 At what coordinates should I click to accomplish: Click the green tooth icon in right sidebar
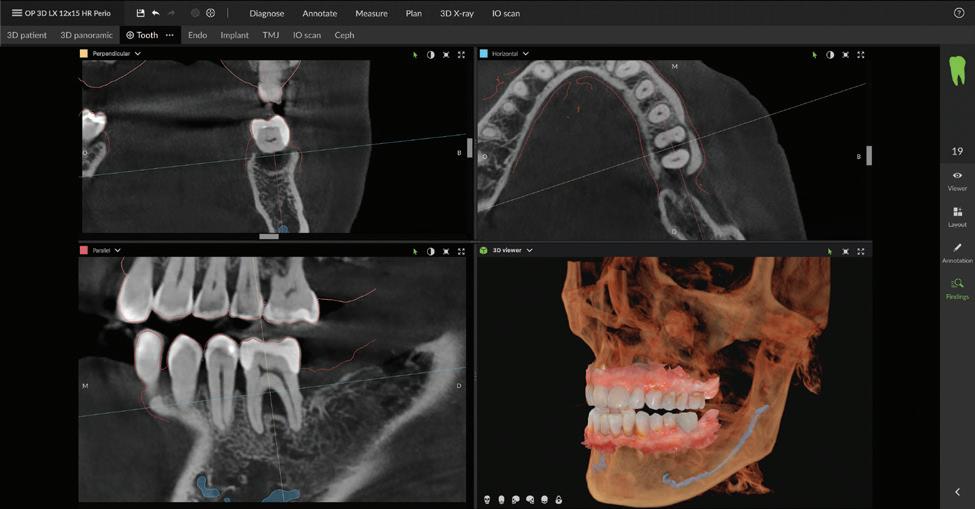[958, 70]
